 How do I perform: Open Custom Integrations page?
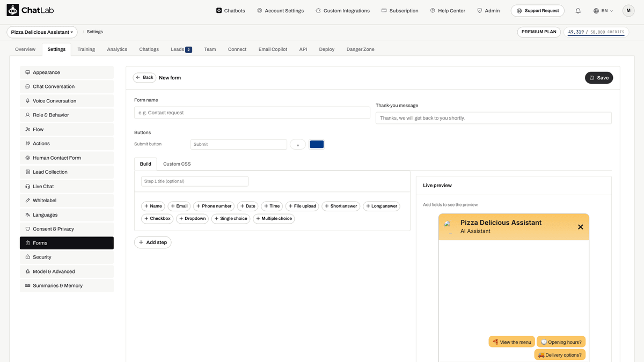tap(342, 11)
